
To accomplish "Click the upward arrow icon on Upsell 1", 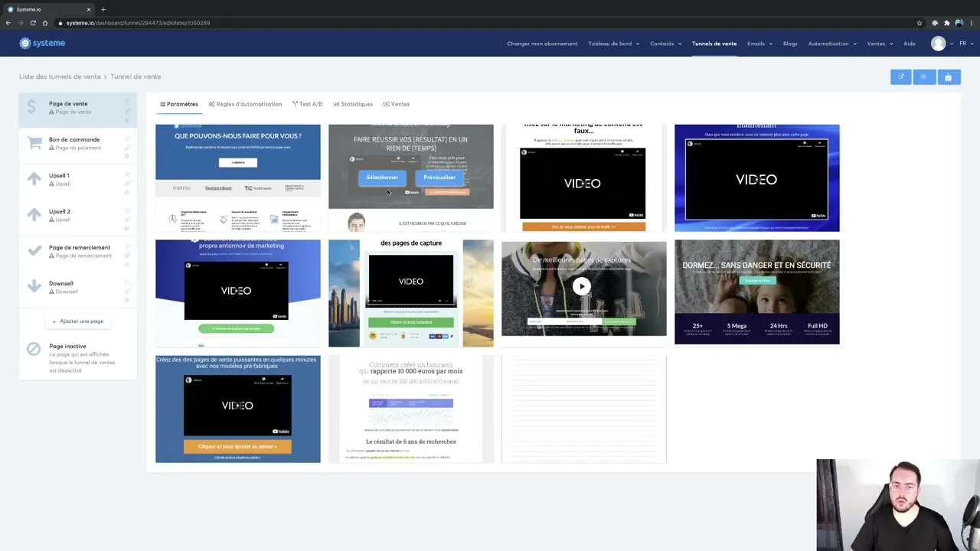I will pos(34,180).
